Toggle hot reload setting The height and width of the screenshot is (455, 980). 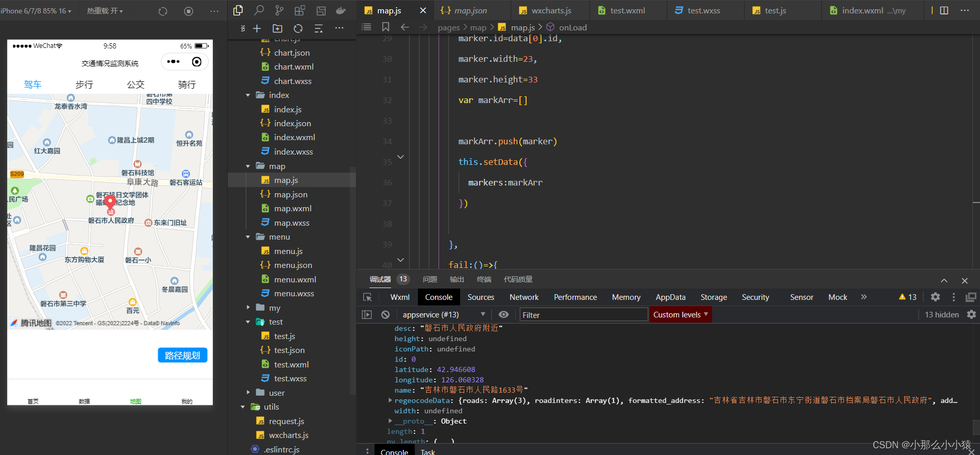[105, 11]
